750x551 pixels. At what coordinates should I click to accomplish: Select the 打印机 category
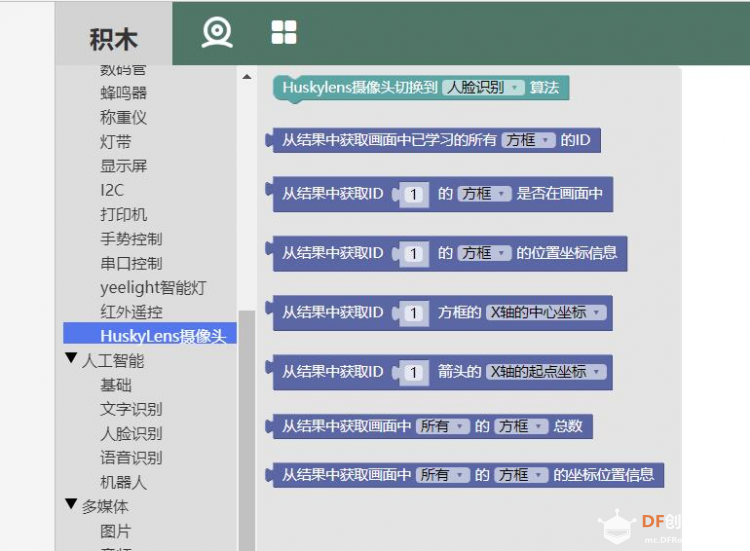click(x=123, y=214)
